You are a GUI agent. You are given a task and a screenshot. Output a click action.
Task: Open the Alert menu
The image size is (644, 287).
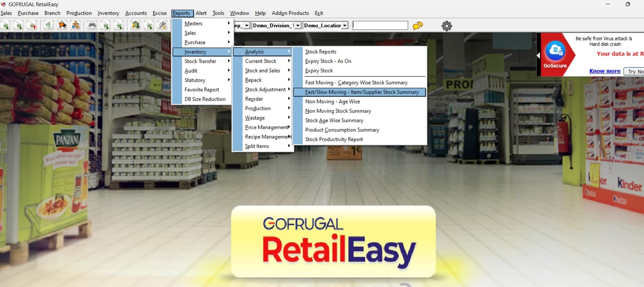201,13
